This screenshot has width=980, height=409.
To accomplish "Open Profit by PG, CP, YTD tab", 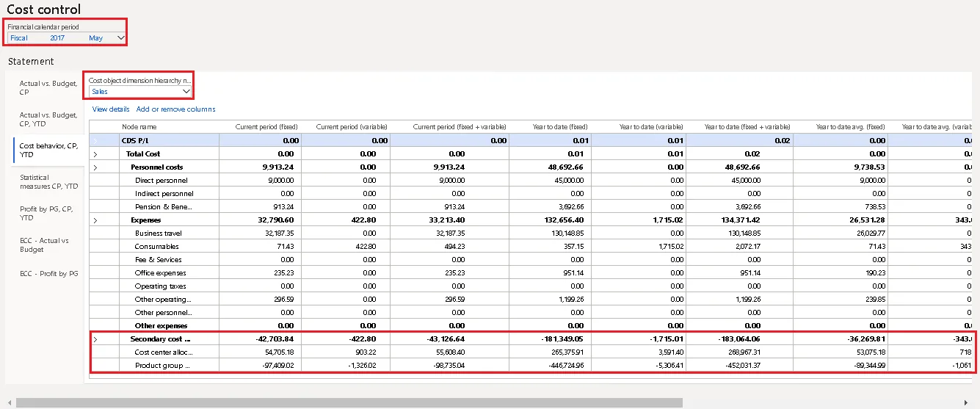I will pos(48,213).
